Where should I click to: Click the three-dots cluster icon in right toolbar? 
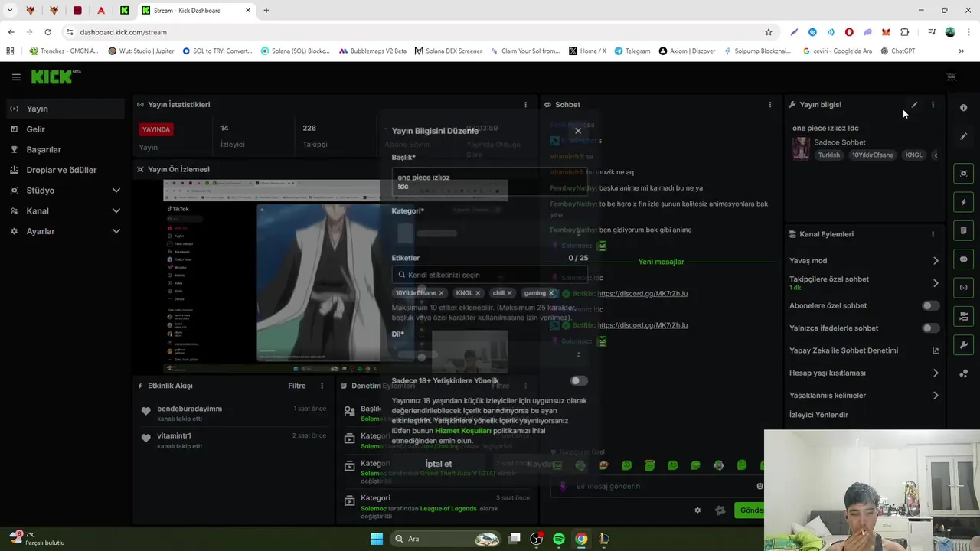(x=963, y=373)
